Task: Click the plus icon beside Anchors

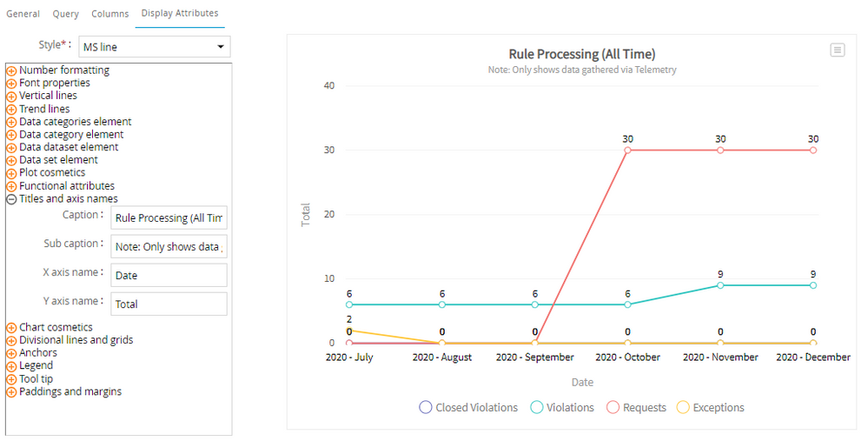Action: click(x=11, y=353)
